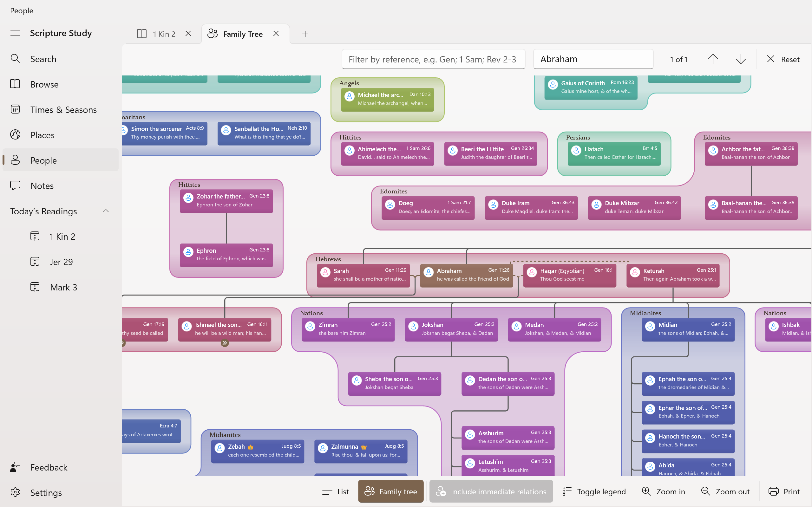The width and height of the screenshot is (812, 507).
Task: Select the Sarah person card
Action: [x=363, y=275]
